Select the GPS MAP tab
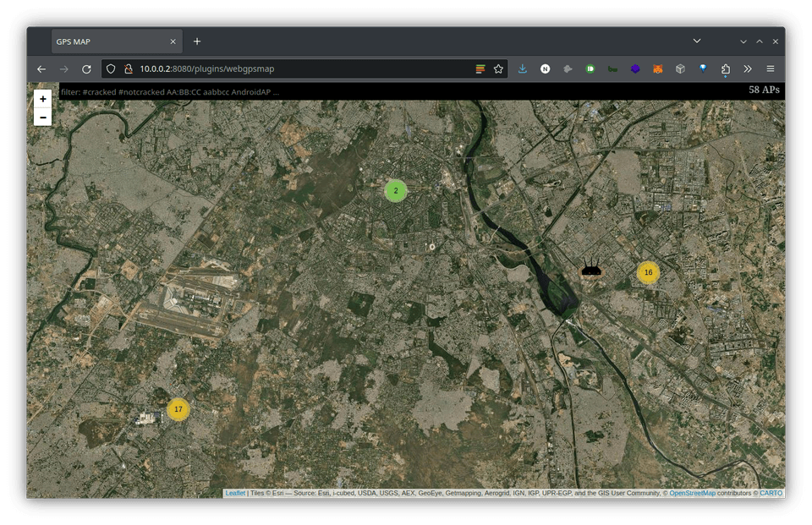The height and width of the screenshot is (525, 812). click(117, 41)
